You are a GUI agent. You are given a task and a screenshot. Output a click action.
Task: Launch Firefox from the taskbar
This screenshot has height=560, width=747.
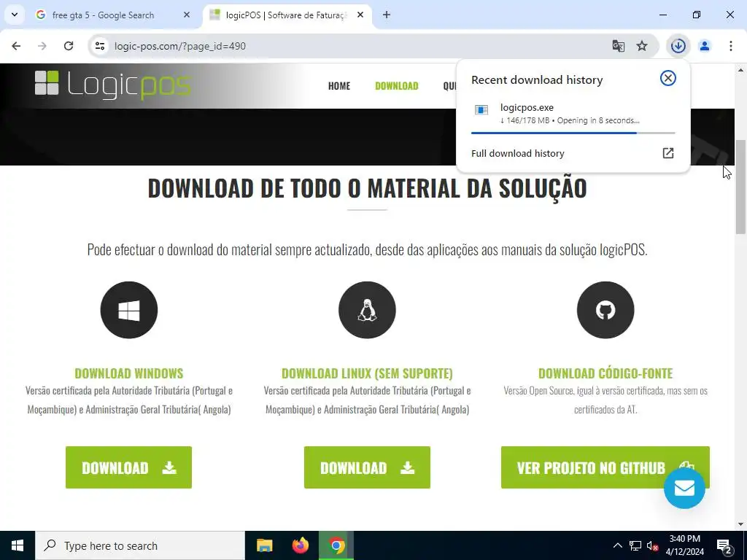(300, 545)
